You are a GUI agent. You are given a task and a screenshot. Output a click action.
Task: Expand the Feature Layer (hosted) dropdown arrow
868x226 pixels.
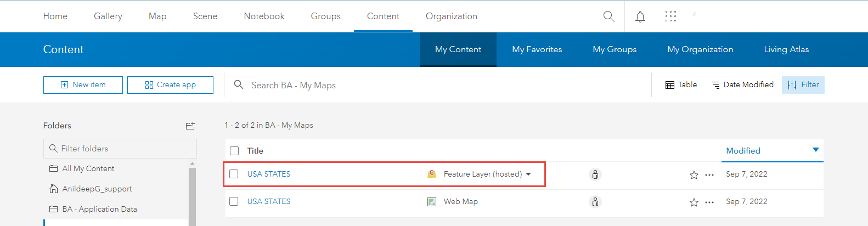coord(528,174)
